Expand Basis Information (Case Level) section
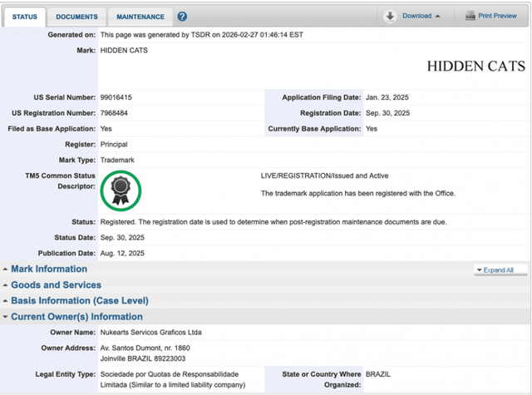 (x=79, y=301)
